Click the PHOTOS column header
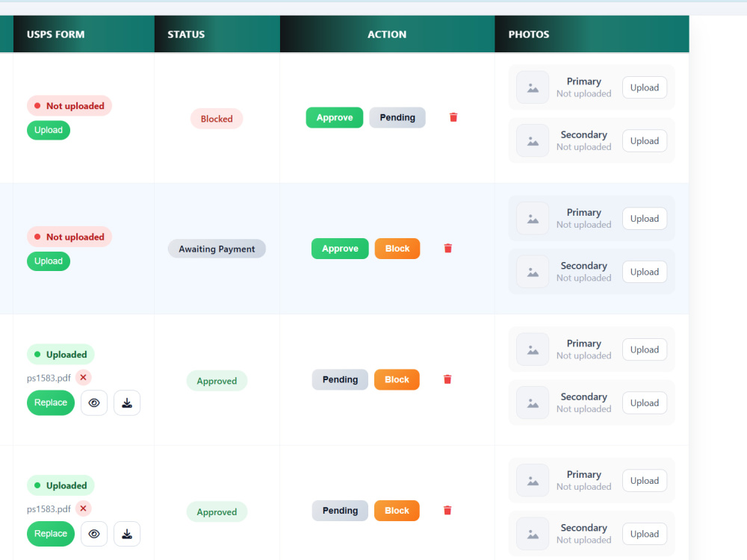Screen dimensions: 747x560 [592, 34]
